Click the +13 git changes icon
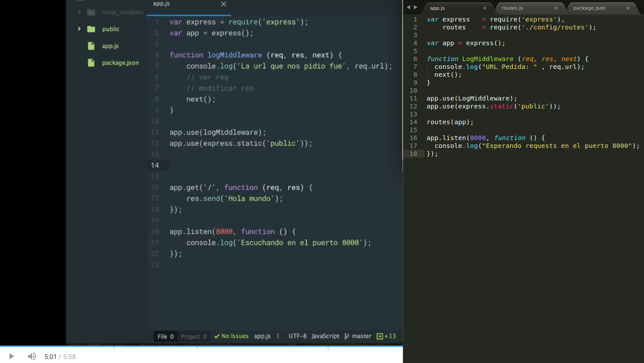Image resolution: width=644 pixels, height=363 pixels. click(386, 336)
